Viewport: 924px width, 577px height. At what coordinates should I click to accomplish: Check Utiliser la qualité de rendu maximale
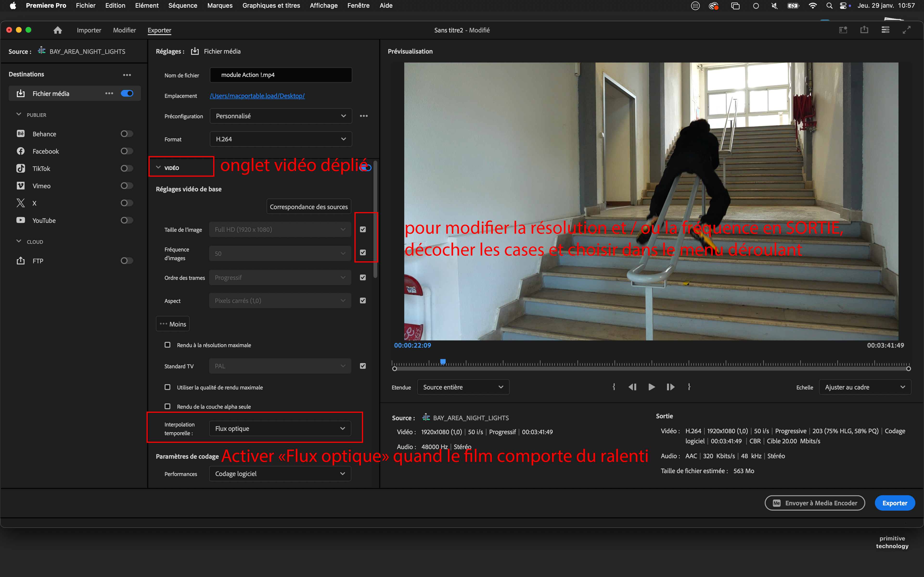point(168,387)
